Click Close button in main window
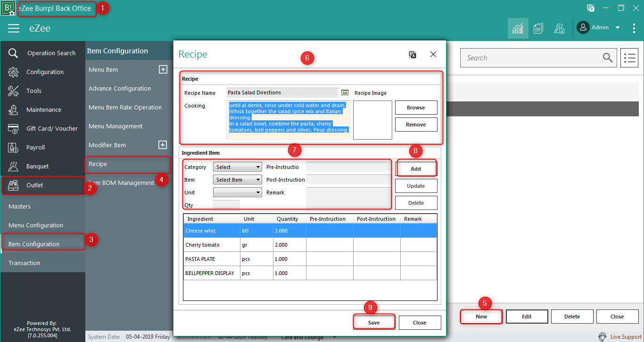The image size is (644, 342). point(617,317)
